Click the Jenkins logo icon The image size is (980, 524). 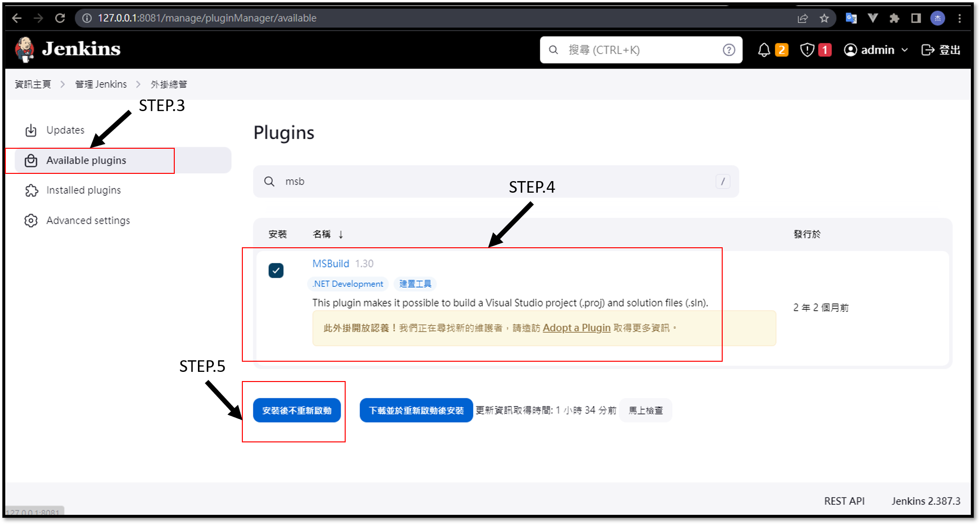[x=24, y=49]
